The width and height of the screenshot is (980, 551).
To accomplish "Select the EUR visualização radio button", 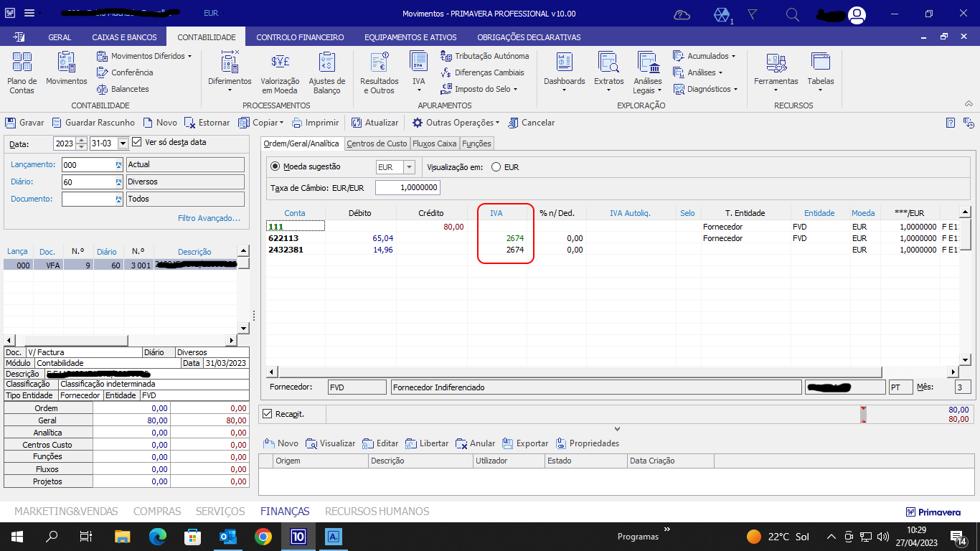I will [496, 167].
